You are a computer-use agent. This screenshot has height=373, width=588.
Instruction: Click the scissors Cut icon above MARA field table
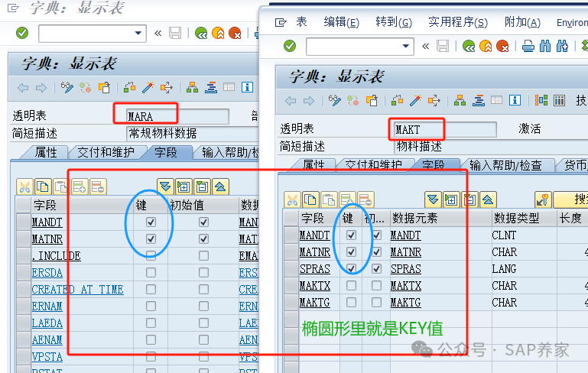pyautogui.click(x=25, y=186)
